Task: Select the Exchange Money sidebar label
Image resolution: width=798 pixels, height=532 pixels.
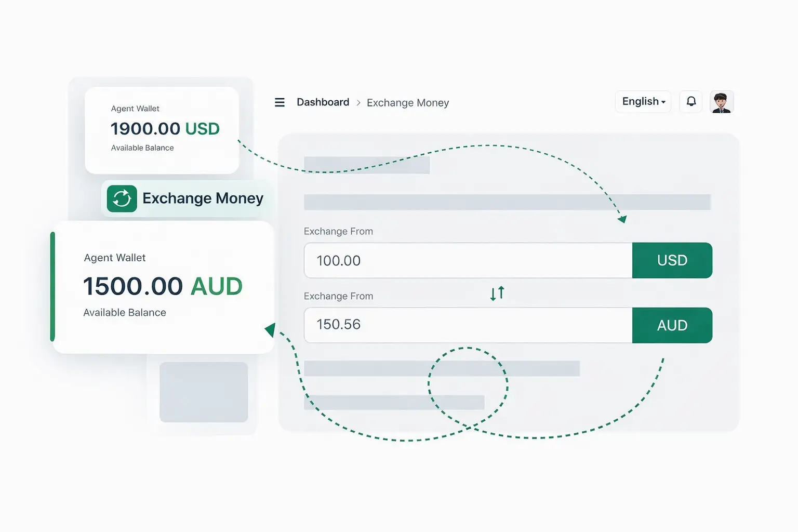Action: coord(203,198)
